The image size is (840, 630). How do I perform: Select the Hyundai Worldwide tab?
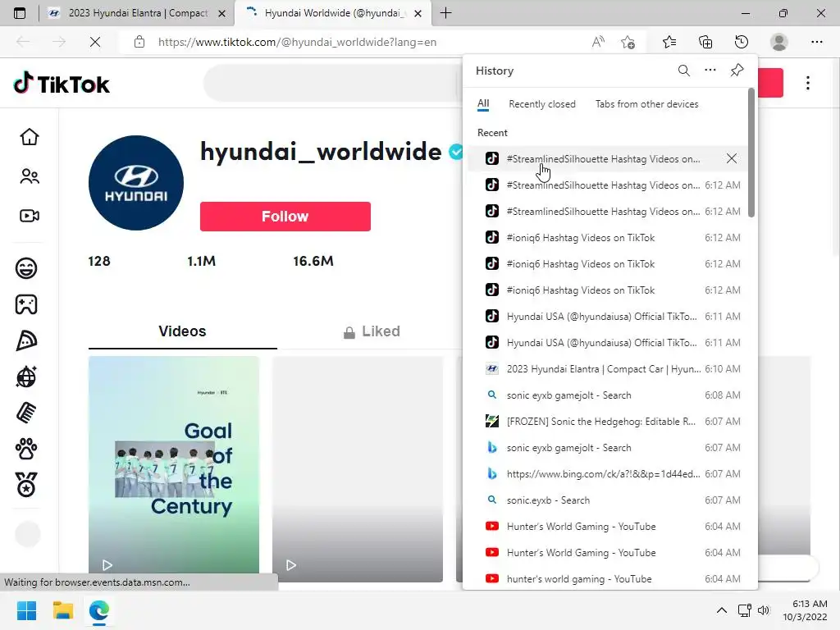tap(332, 13)
